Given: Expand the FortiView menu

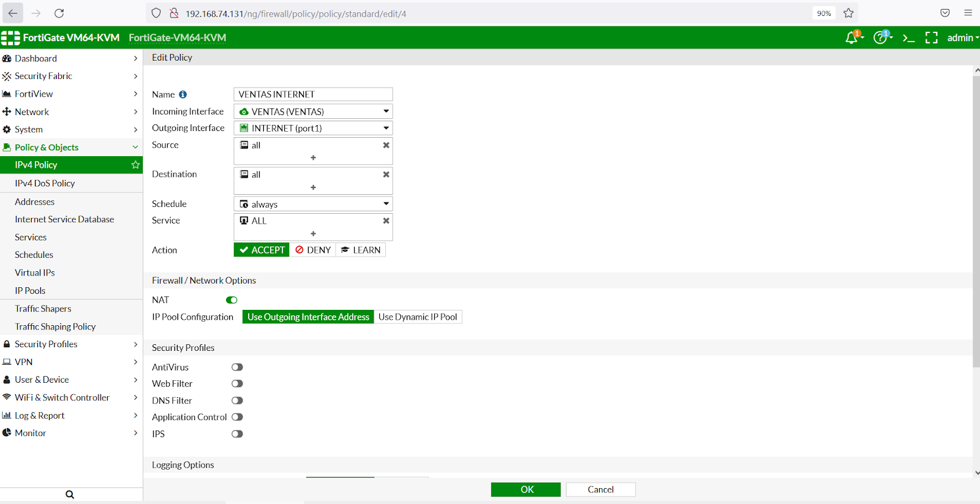Looking at the screenshot, I should (x=71, y=94).
